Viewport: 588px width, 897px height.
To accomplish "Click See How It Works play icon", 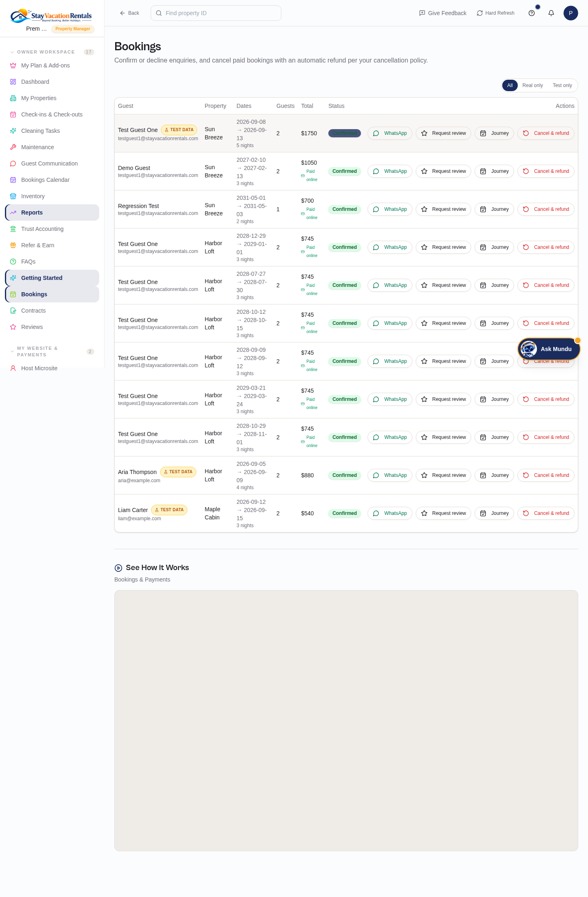I will (x=118, y=568).
